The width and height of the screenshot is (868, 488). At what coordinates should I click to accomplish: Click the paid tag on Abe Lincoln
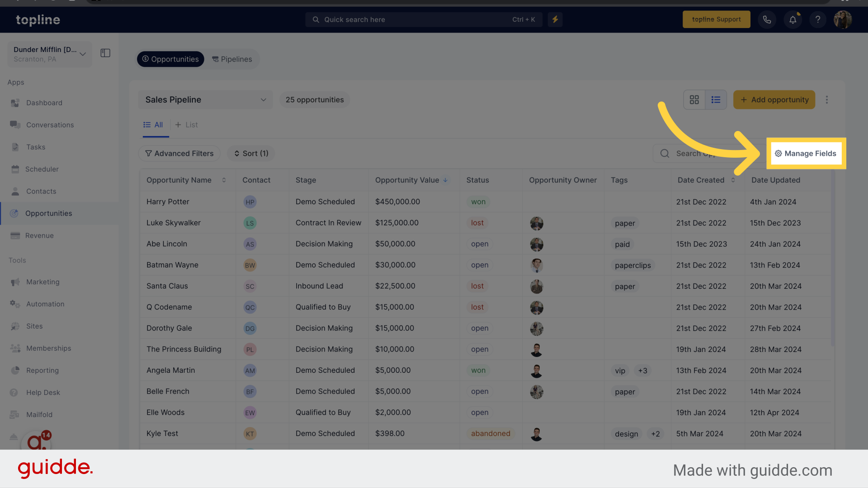click(622, 244)
